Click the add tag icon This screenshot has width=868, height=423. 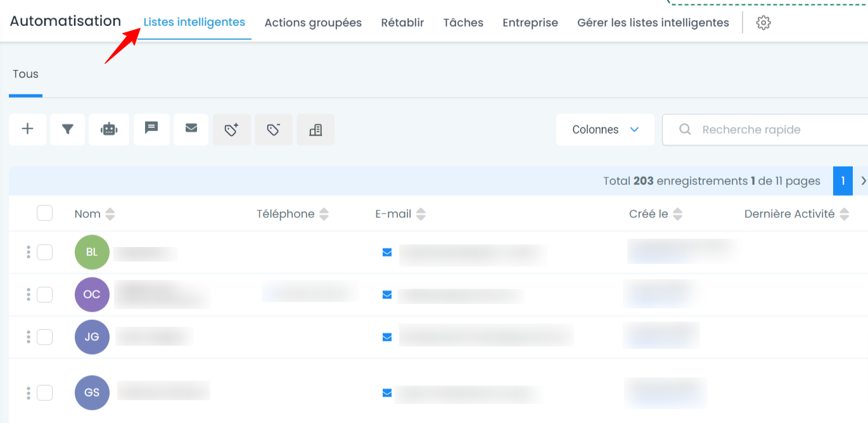[232, 129]
